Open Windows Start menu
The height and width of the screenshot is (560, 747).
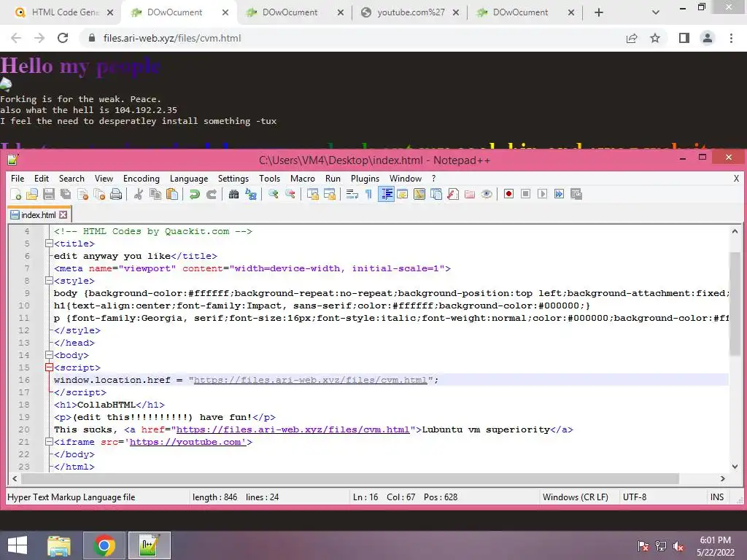(18, 545)
